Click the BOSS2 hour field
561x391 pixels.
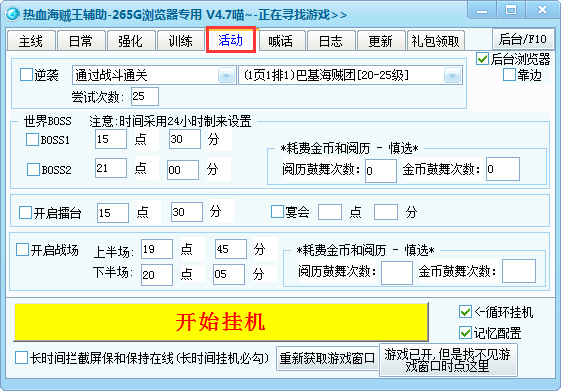pyautogui.click(x=111, y=168)
